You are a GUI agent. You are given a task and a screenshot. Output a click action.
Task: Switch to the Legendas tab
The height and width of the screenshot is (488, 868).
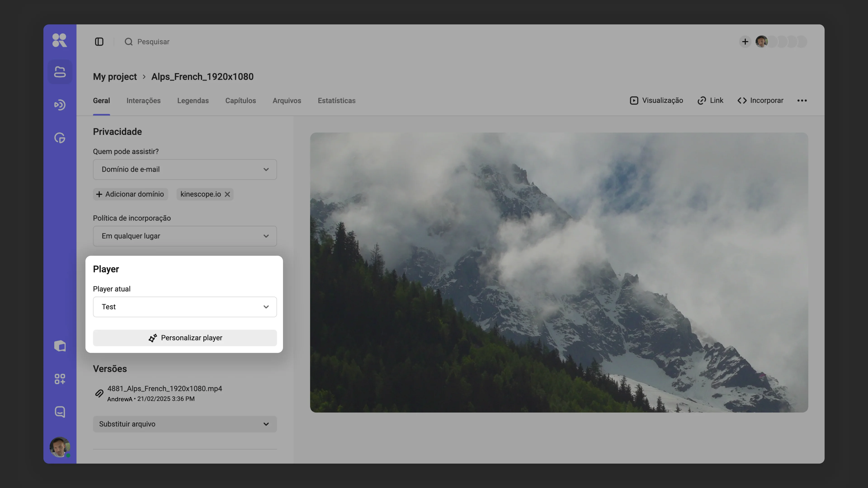[x=193, y=101]
